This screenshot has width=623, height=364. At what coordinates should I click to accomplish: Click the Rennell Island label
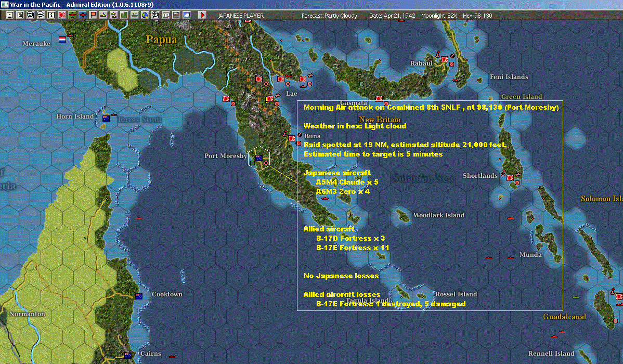click(x=551, y=353)
